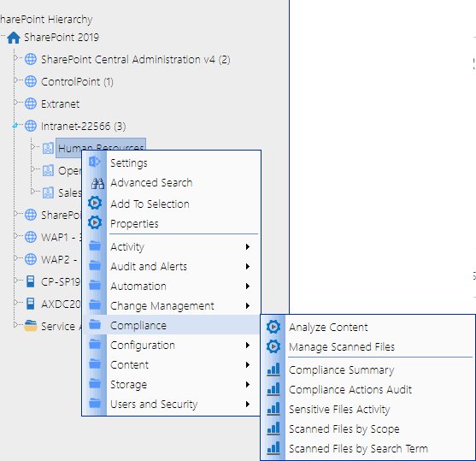Click the SharePoint Central Administration globe icon
The height and width of the screenshot is (461, 476).
[x=31, y=59]
